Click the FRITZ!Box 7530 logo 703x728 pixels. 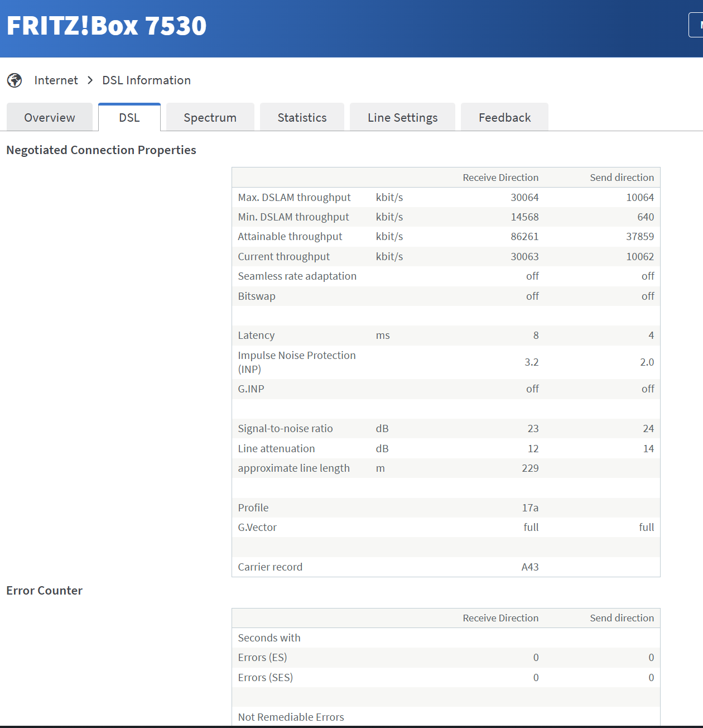pyautogui.click(x=106, y=26)
